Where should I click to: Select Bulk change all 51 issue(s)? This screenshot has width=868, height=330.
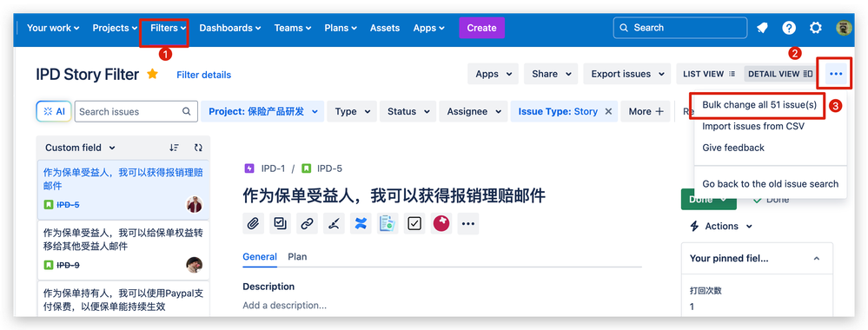pyautogui.click(x=759, y=105)
